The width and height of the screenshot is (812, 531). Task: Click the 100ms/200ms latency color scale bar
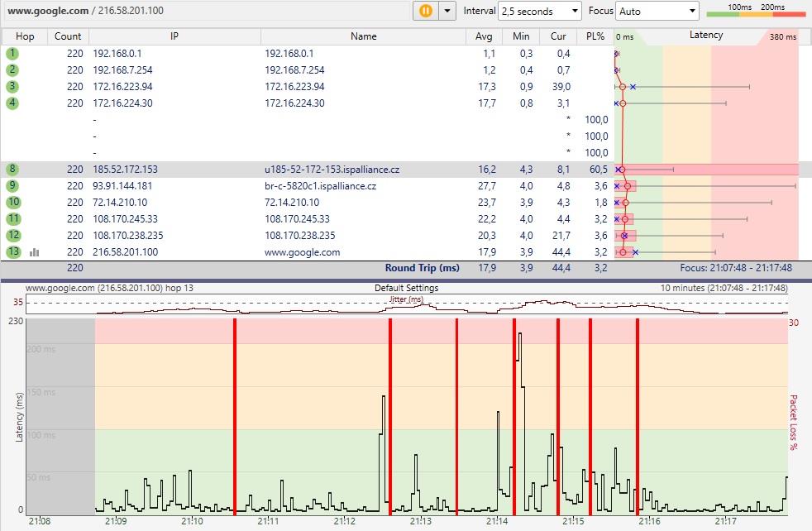[x=755, y=11]
